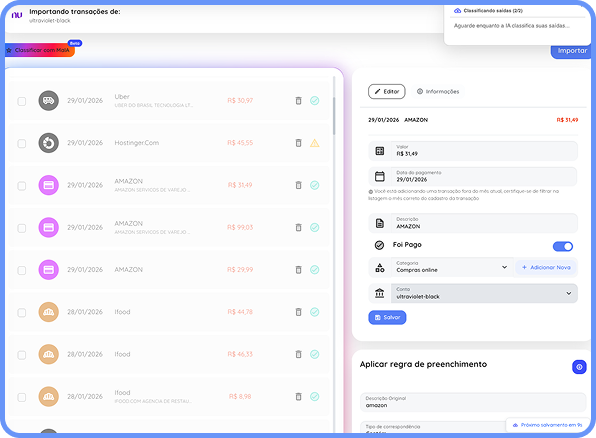Delete the Ifood R$ 8,98 transaction
Viewport: 596px width, 438px height.
tap(298, 397)
